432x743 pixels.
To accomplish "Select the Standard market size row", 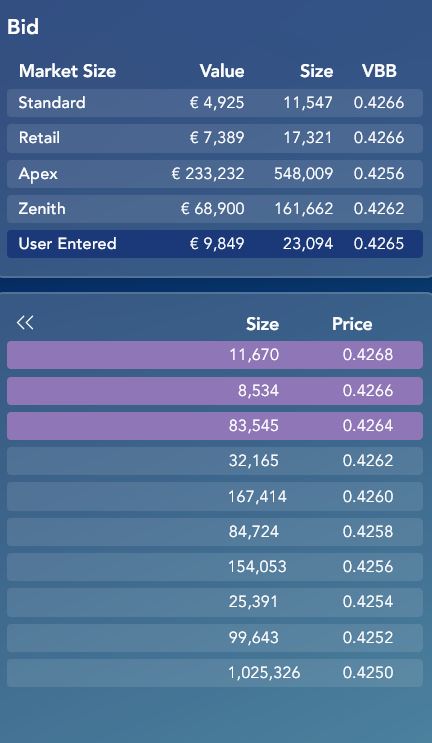I will point(215,103).
